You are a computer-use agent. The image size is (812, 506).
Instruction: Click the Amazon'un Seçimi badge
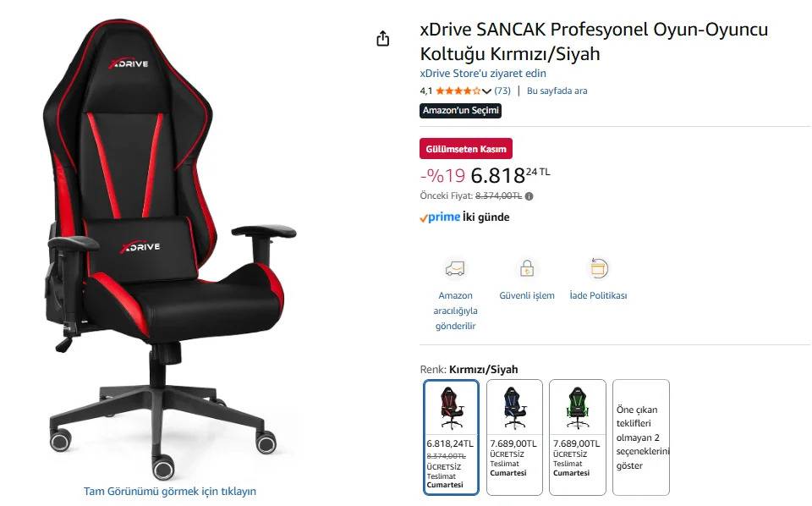click(460, 110)
